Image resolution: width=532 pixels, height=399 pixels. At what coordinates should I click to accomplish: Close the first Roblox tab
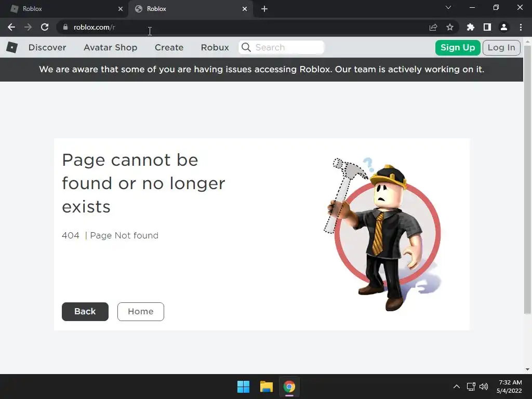pos(121,9)
